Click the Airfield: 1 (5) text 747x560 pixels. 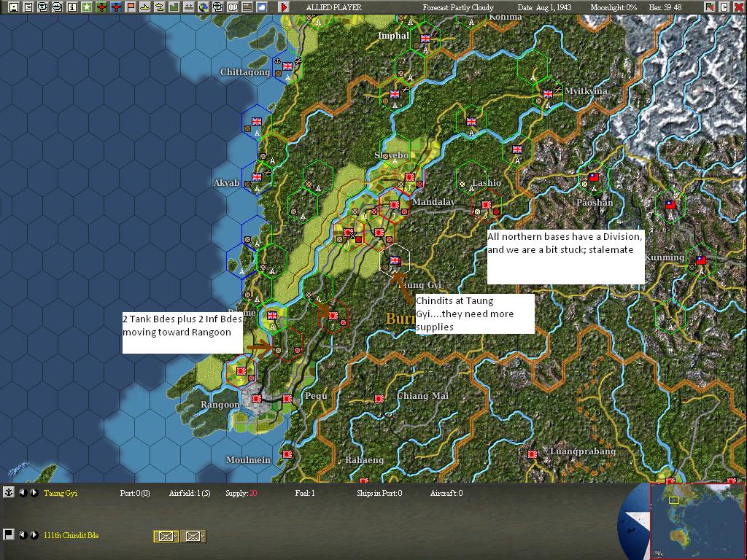(190, 493)
